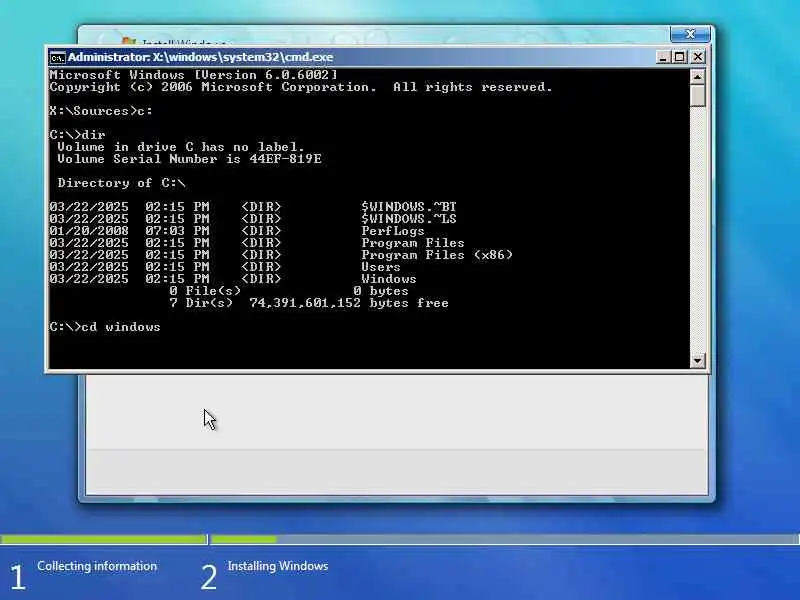800x600 pixels.
Task: Click the Microsoft Windows version line
Action: (193, 74)
